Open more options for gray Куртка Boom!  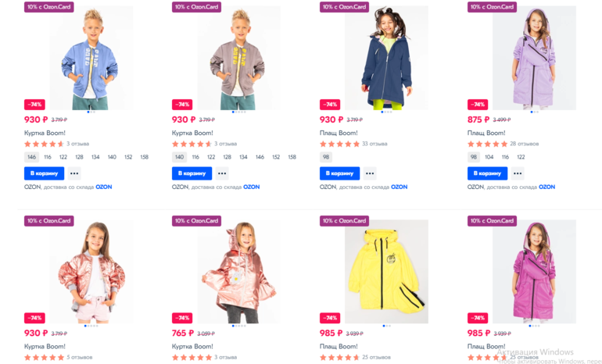coord(222,173)
